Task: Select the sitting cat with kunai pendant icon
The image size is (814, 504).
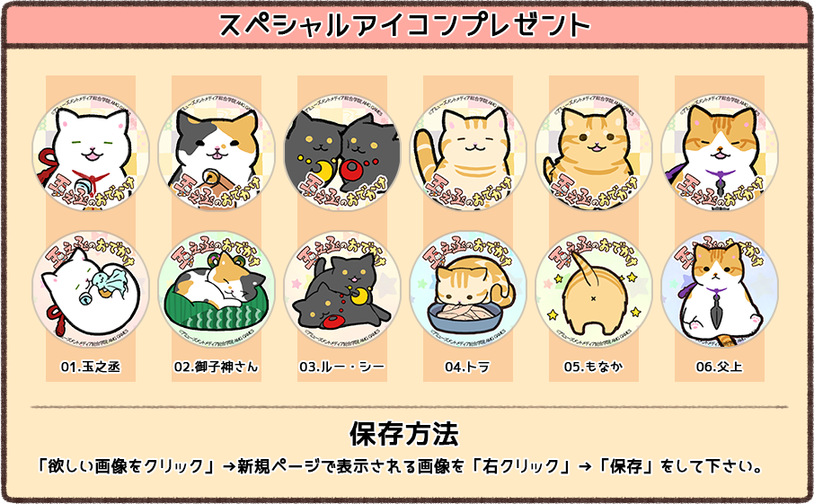Action: coord(720,289)
